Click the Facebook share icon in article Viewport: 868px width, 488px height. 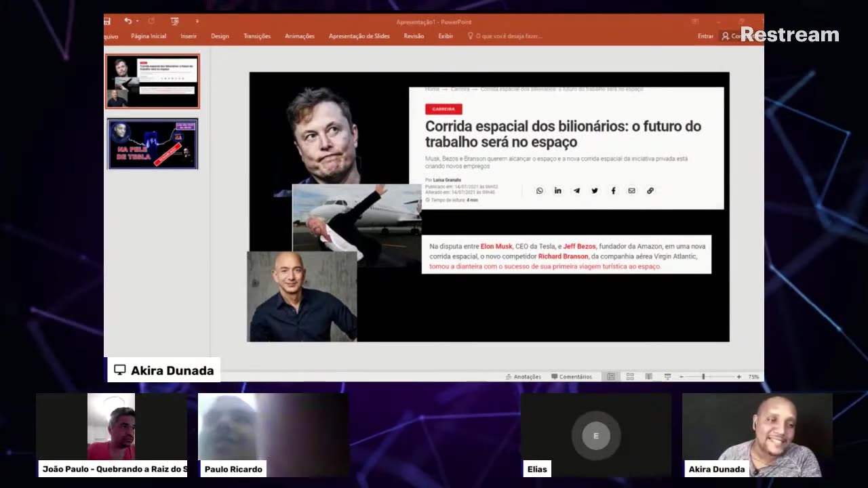613,190
